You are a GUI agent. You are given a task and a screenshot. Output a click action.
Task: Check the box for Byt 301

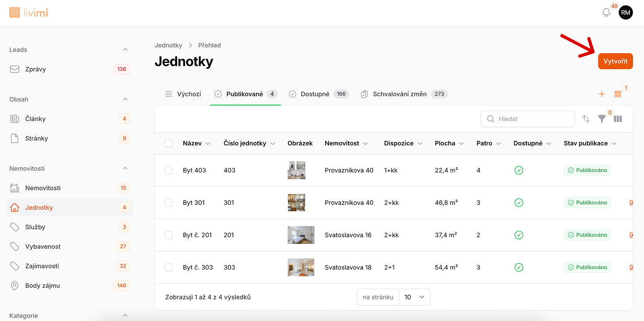(x=169, y=203)
